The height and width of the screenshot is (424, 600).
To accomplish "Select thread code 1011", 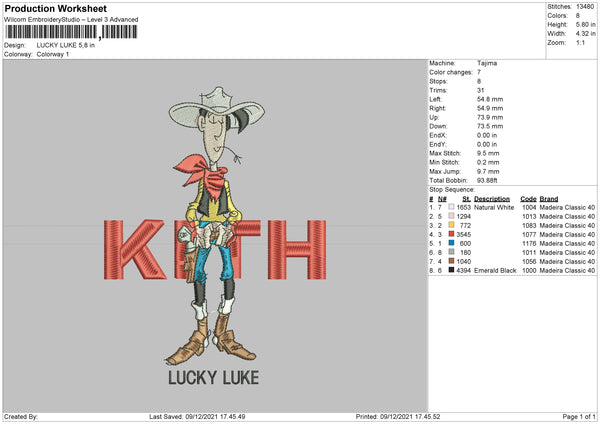I will point(529,253).
